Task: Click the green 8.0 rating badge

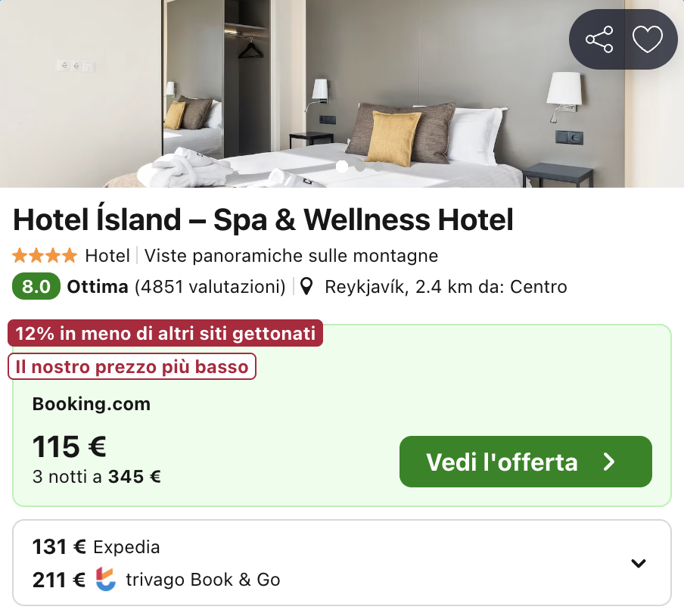Action: pos(36,287)
